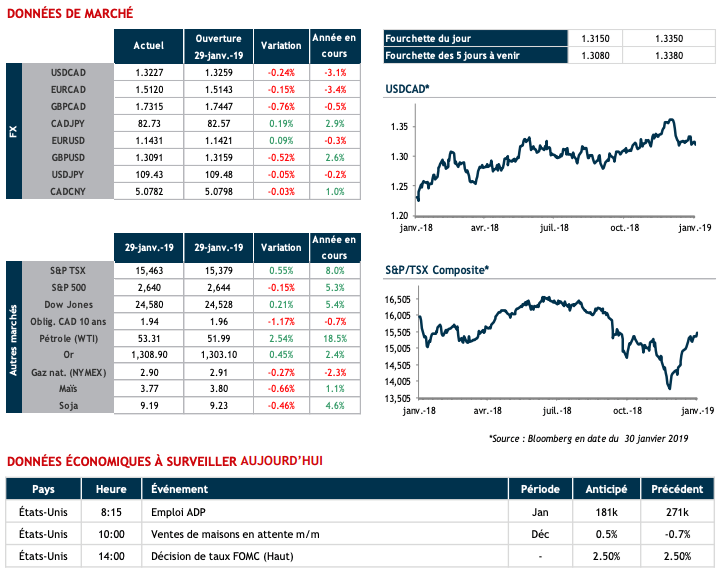
Task: Click the 'Or' row price 1,308.90
Action: 148,355
